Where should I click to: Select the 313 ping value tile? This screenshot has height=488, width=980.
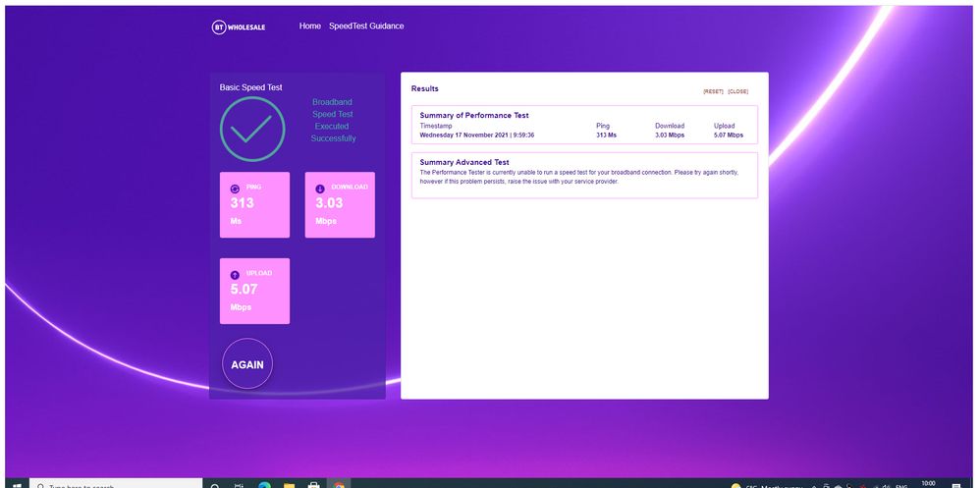(255, 205)
